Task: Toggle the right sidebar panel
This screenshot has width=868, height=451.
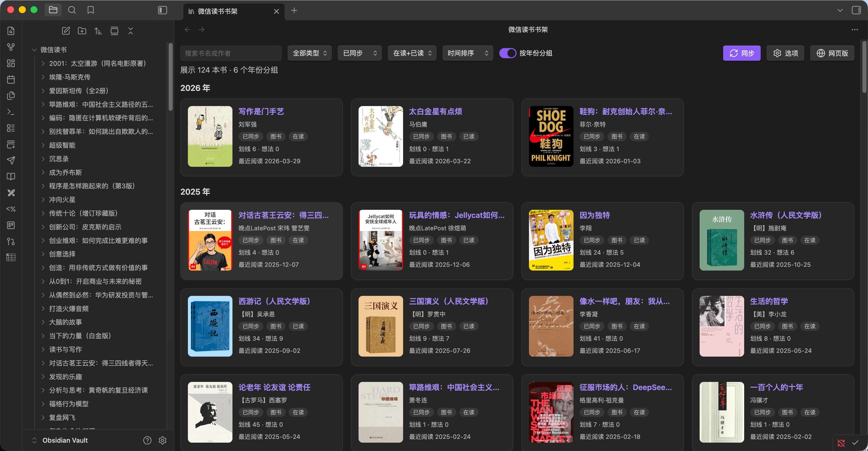Action: pyautogui.click(x=856, y=10)
